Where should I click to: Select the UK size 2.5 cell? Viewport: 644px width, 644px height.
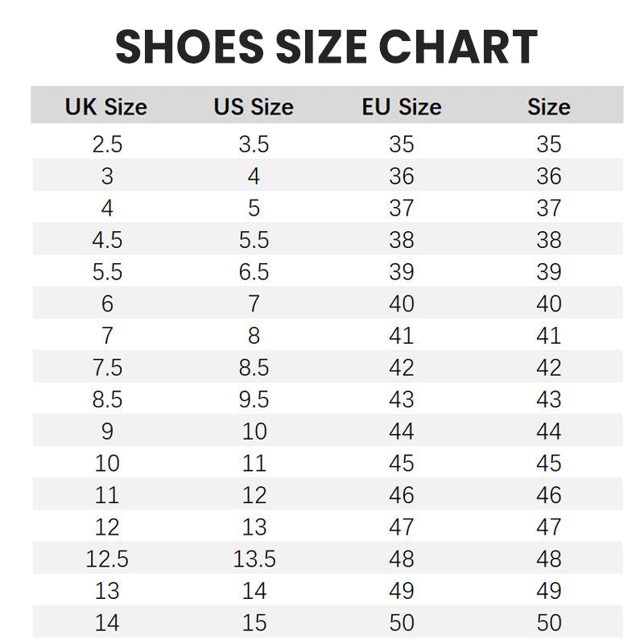click(x=107, y=145)
